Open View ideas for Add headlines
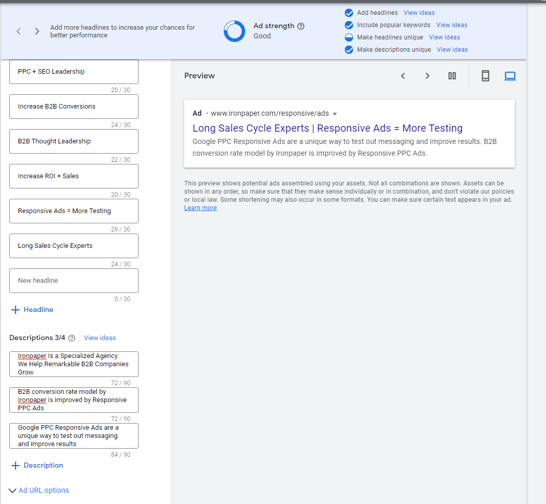The height and width of the screenshot is (504, 546). pos(419,13)
